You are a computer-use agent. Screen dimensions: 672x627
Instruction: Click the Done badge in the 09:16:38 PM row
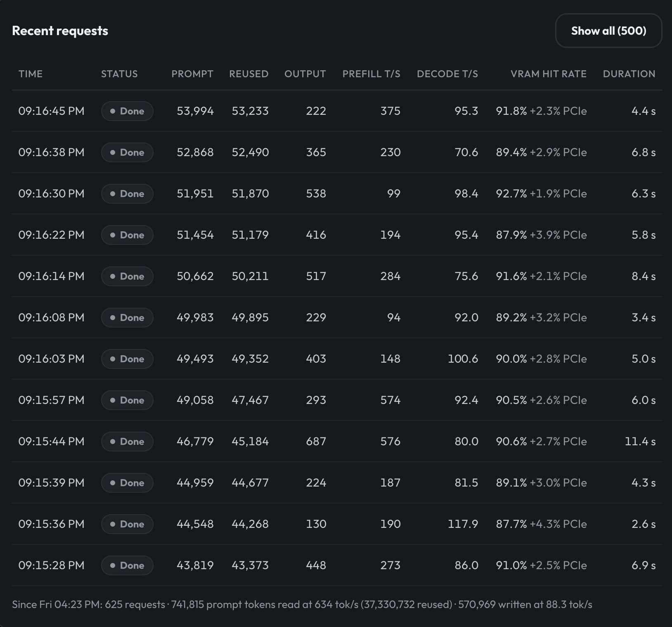coord(127,152)
